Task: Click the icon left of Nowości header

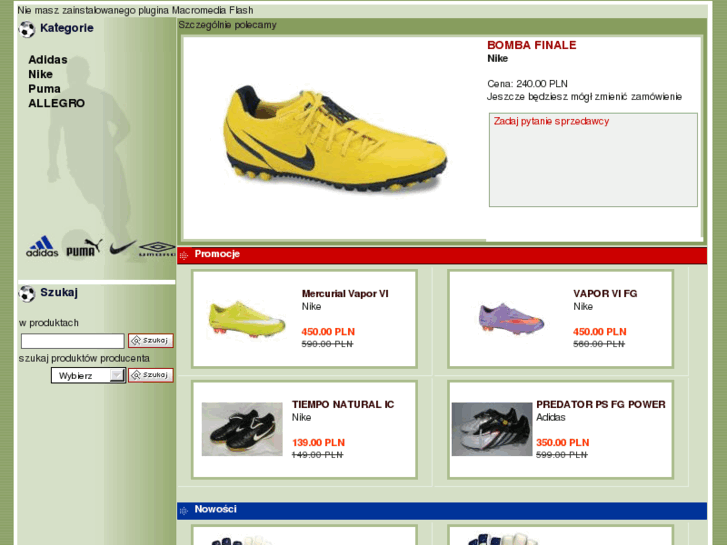Action: pyautogui.click(x=184, y=511)
